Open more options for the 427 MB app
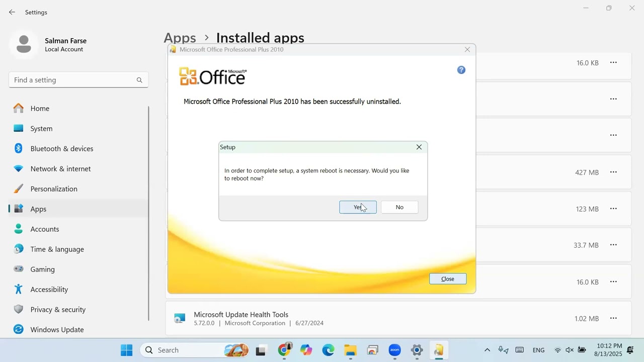644x362 pixels. tap(613, 172)
